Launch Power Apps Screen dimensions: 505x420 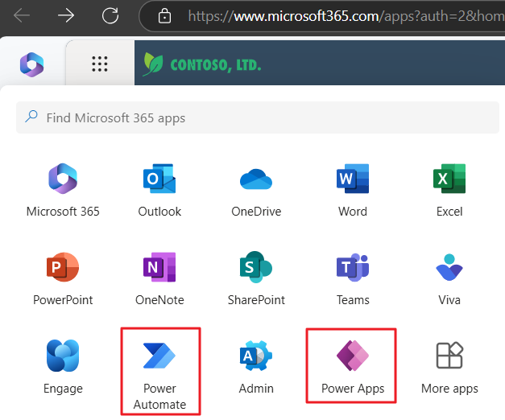tap(351, 365)
